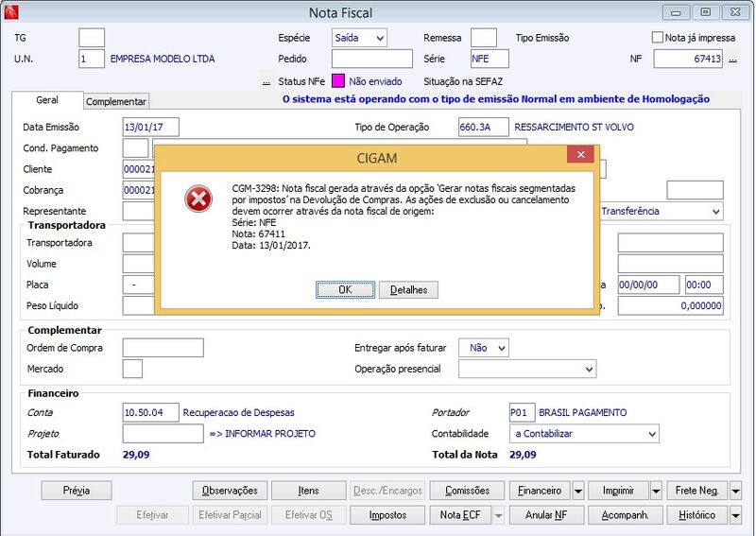This screenshot has height=536, width=756.
Task: Expand the arrow next to Imprimir button
Action: [656, 491]
